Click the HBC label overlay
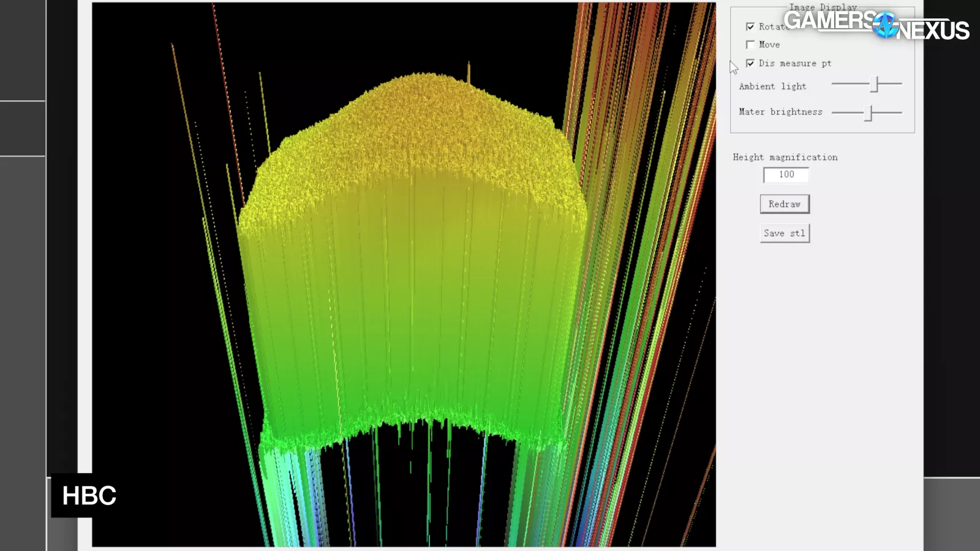Image resolution: width=980 pixels, height=551 pixels. [89, 495]
